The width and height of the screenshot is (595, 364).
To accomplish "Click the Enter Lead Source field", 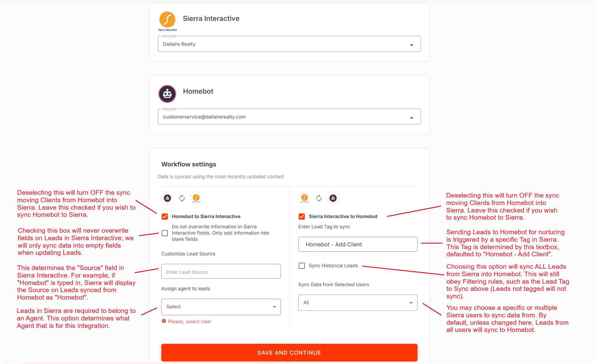I will coord(221,272).
